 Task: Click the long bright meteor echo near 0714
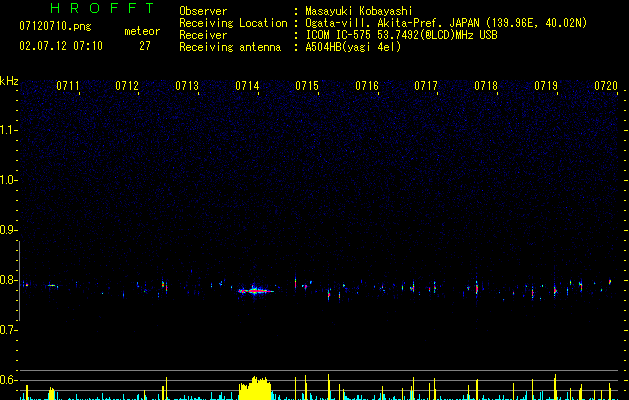255,291
